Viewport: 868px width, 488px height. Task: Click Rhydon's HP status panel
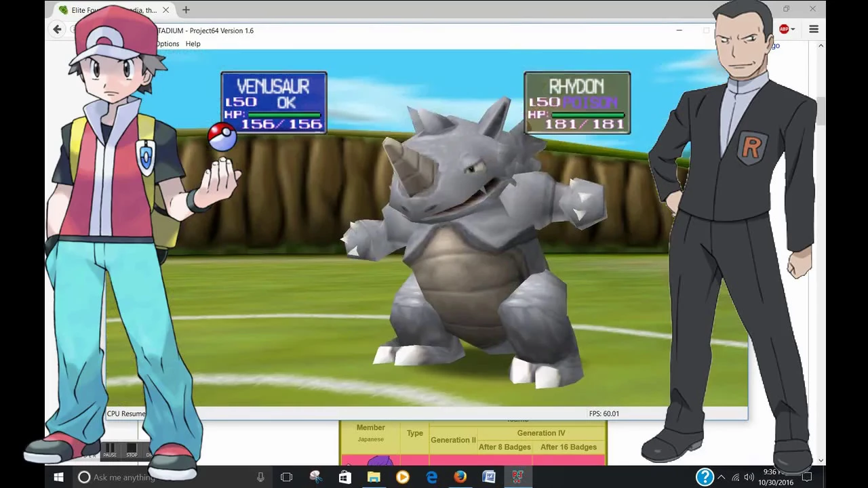[x=577, y=103]
